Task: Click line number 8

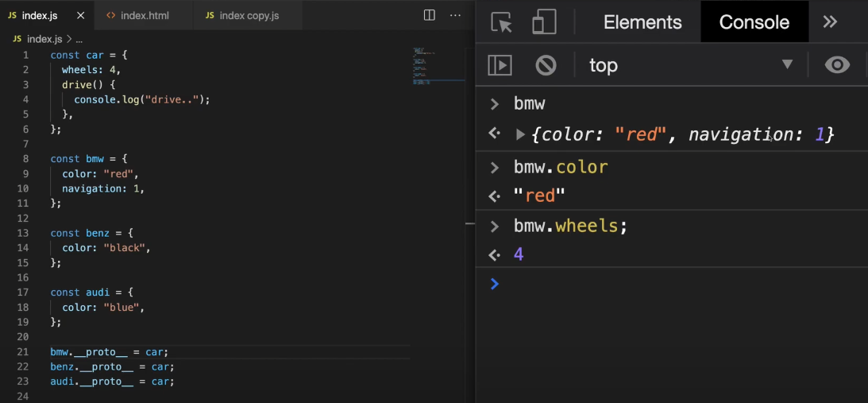Action: [25, 158]
